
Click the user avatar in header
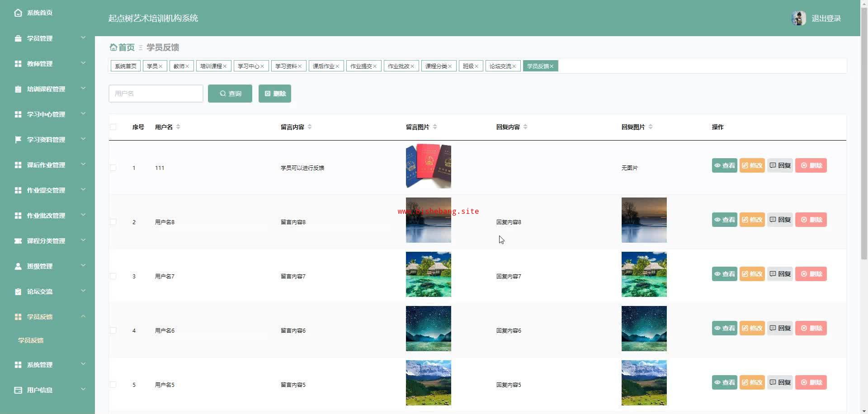point(798,18)
